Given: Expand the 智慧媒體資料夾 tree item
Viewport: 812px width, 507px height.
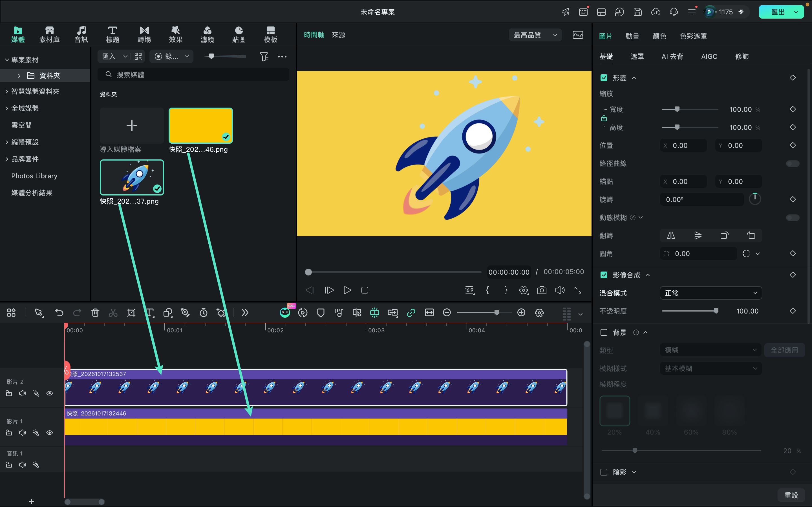Looking at the screenshot, I should (7, 91).
